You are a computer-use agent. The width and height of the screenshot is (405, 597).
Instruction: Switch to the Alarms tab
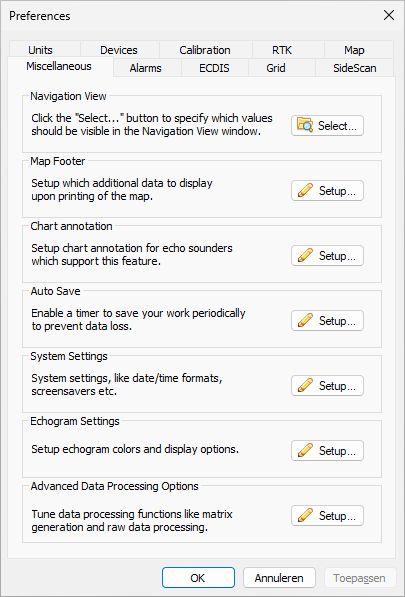(146, 68)
